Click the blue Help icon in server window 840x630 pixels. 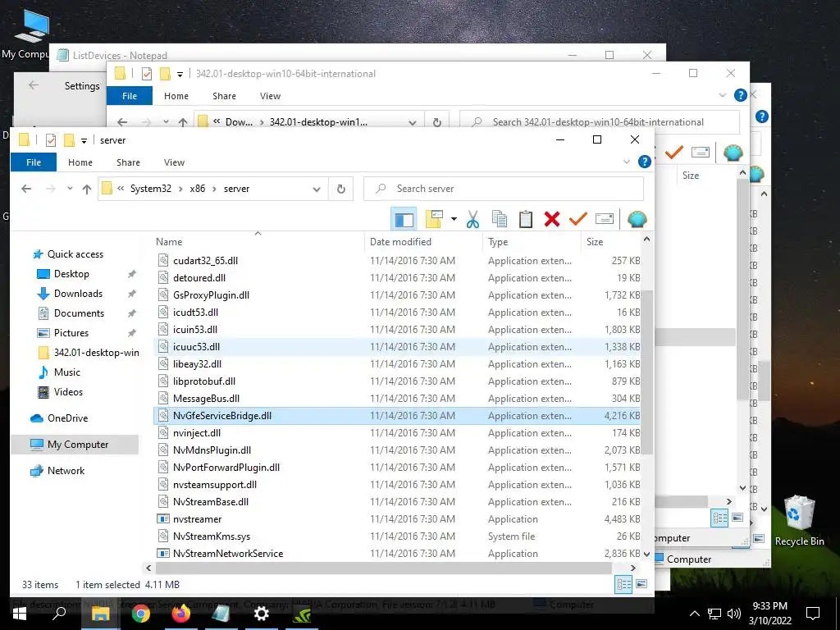tap(645, 162)
